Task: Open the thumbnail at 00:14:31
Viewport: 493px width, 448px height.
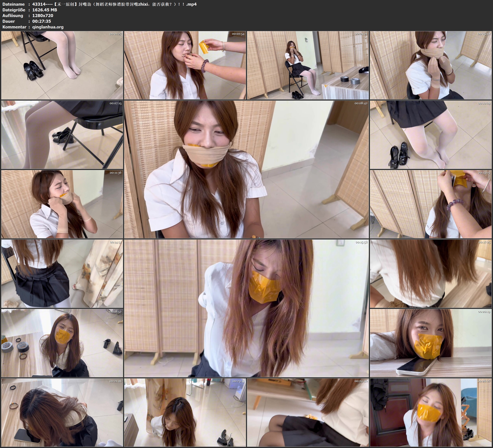Action: [62, 274]
